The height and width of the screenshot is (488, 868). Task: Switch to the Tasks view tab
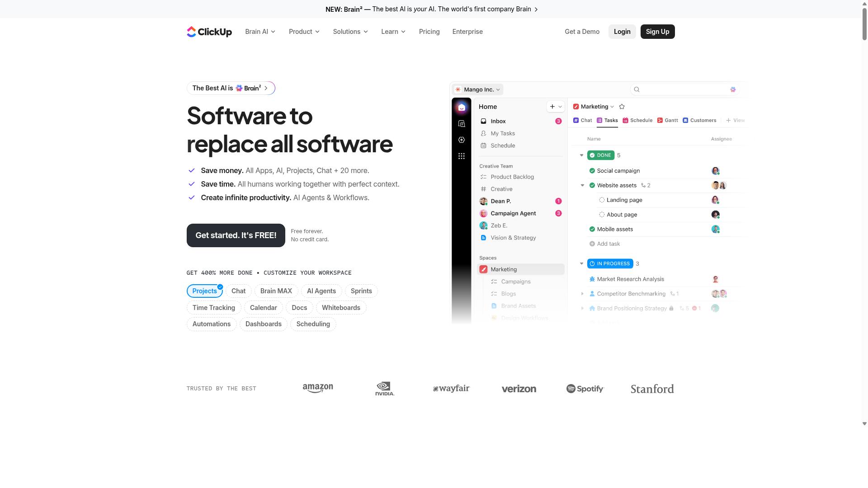click(607, 120)
